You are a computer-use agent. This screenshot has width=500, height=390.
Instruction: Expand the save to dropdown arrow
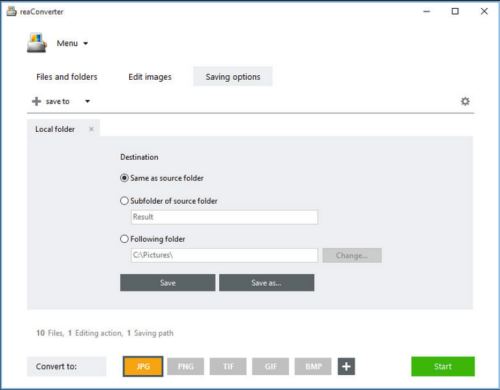[87, 101]
